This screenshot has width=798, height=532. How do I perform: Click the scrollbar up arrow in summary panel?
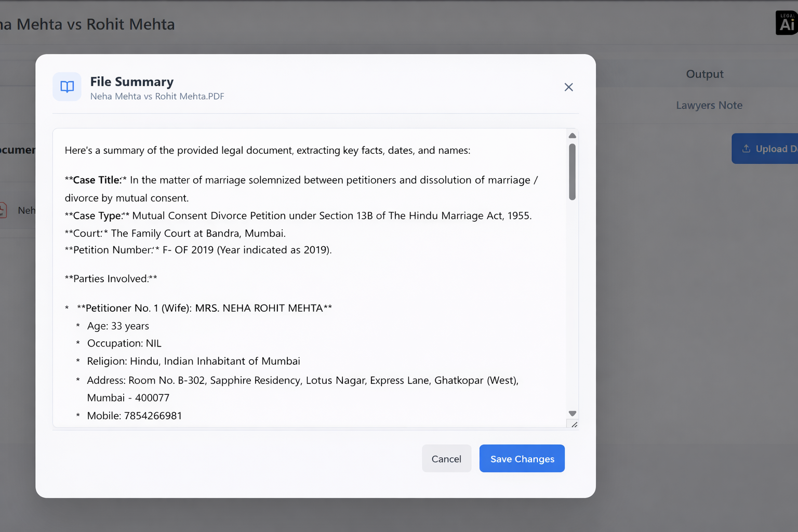[572, 135]
